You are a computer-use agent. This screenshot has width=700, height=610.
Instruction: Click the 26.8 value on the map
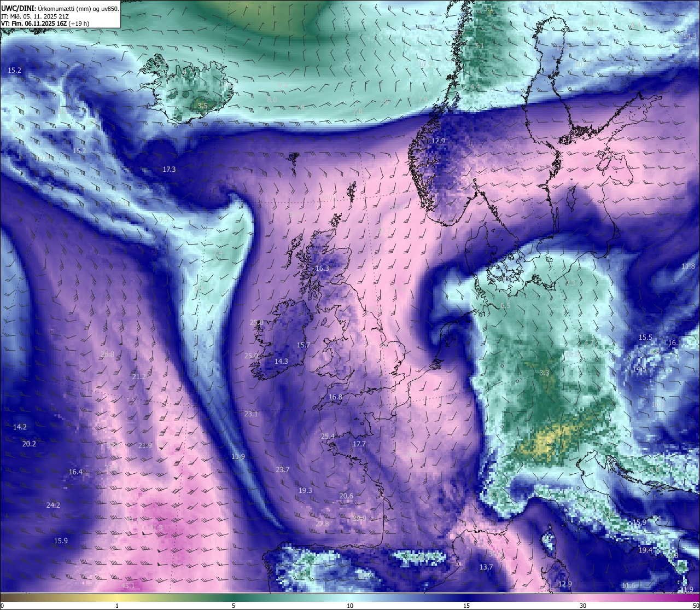[x=107, y=355]
